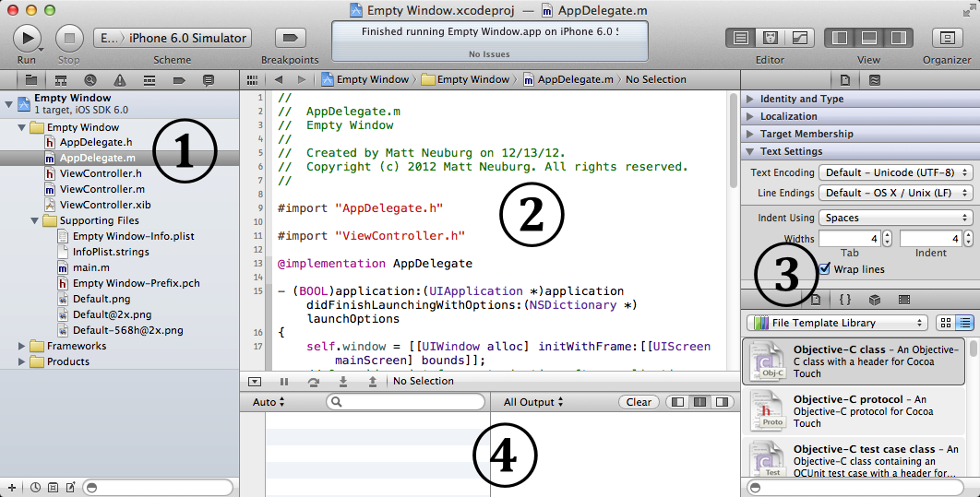The height and width of the screenshot is (497, 980).
Task: Open the iPhone 6.0 Simulator scheme selector
Action: coord(173,38)
